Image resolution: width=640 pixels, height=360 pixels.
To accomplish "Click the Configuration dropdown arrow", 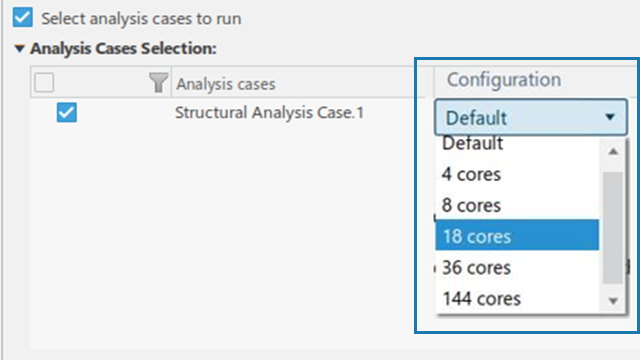I will [x=610, y=118].
